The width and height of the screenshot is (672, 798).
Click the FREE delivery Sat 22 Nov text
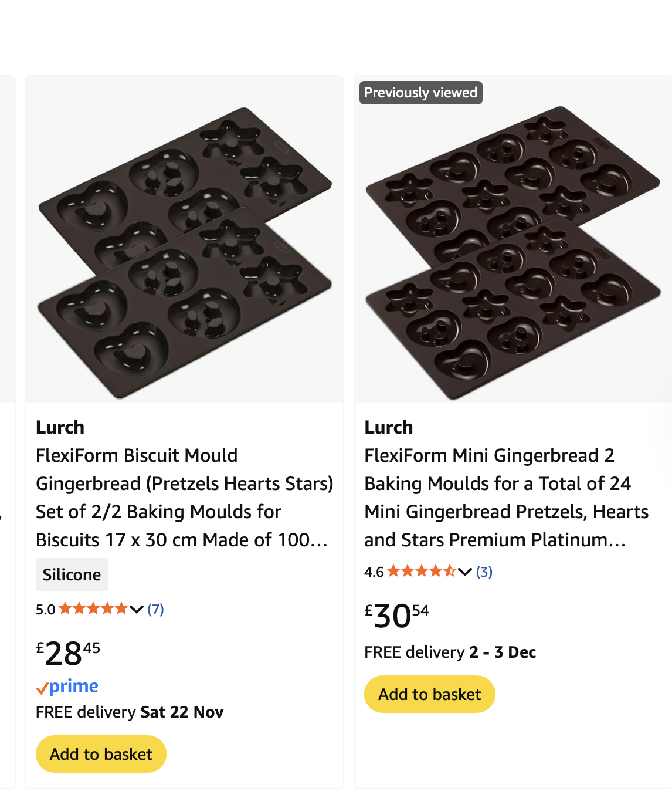130,712
